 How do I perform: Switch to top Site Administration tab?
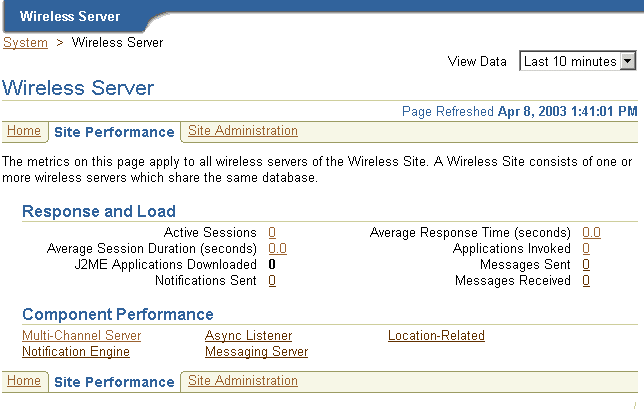243,131
